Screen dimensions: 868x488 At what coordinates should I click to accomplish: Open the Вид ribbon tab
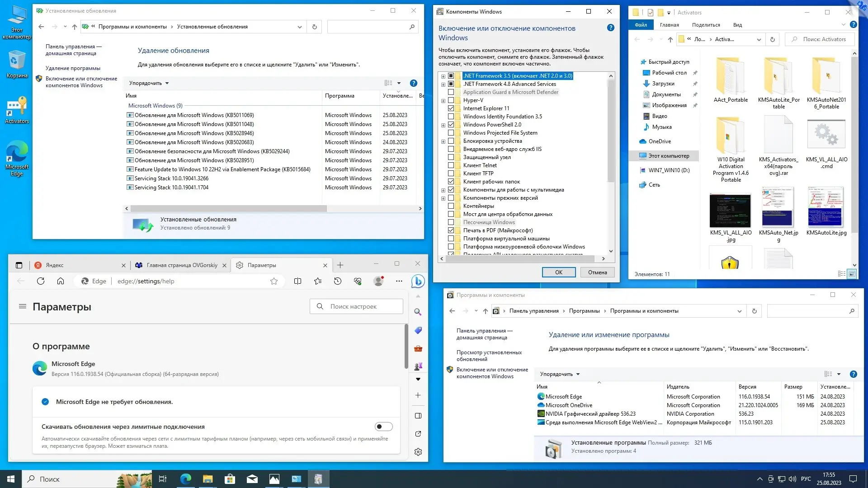tap(737, 25)
